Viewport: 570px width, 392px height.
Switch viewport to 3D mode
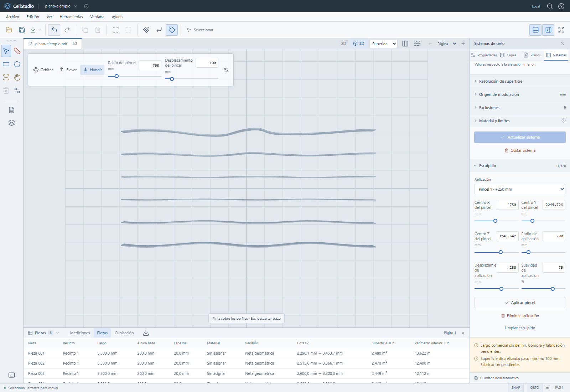click(x=359, y=43)
